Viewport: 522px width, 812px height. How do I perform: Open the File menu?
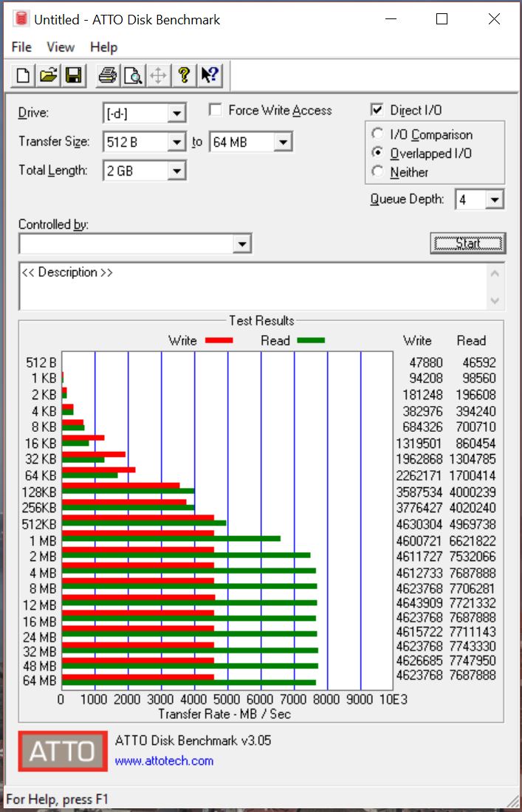[21, 47]
